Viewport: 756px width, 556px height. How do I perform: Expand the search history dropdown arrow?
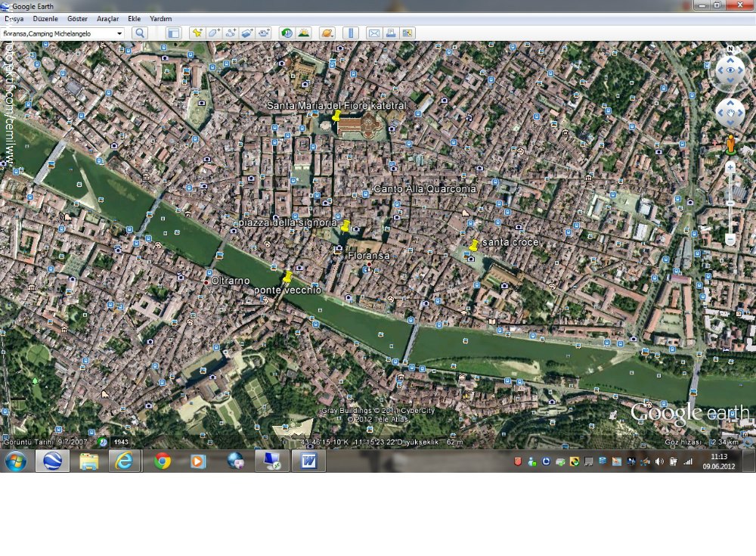119,33
